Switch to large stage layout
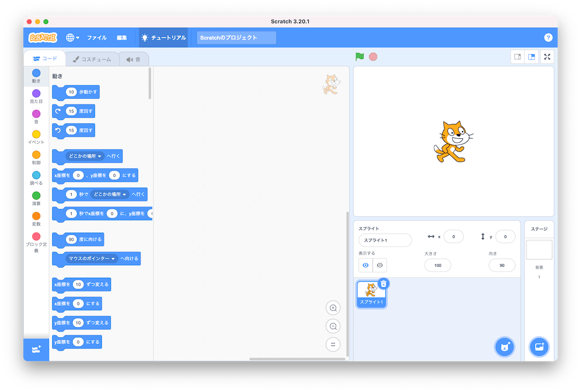Viewport: 581px width, 392px height. [x=532, y=57]
